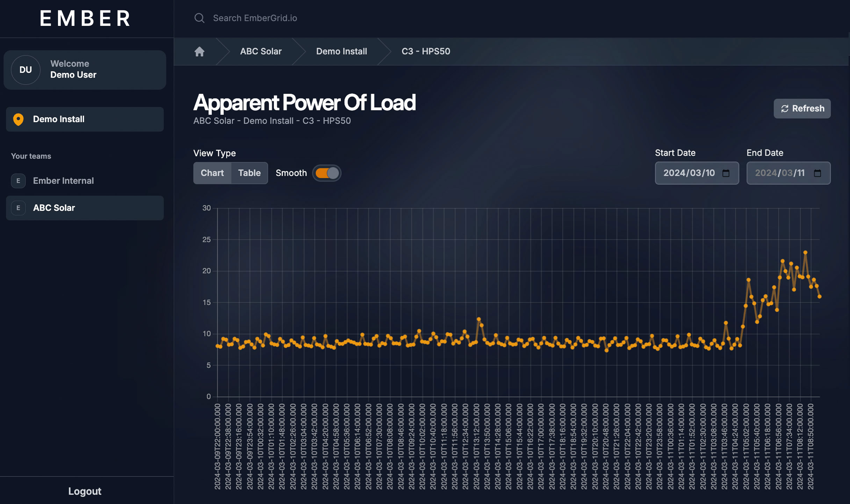This screenshot has width=850, height=504.
Task: Click the Ember Internal team avatar icon
Action: [x=18, y=181]
